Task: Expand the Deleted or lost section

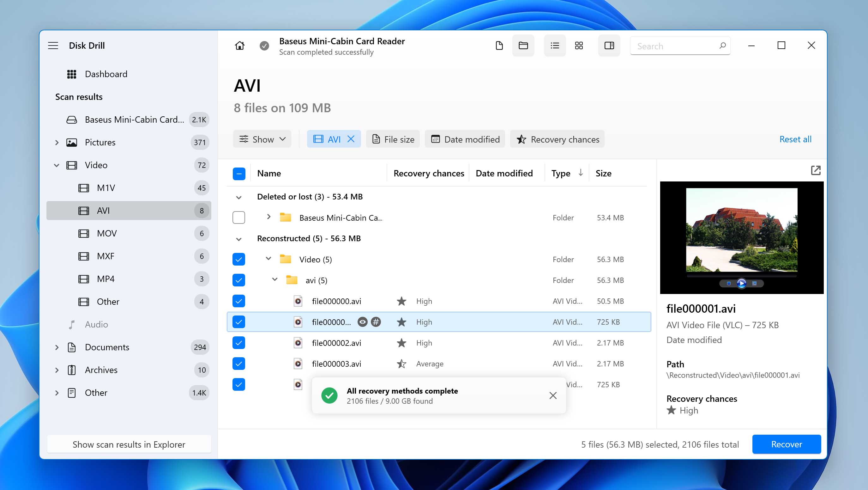Action: point(238,196)
